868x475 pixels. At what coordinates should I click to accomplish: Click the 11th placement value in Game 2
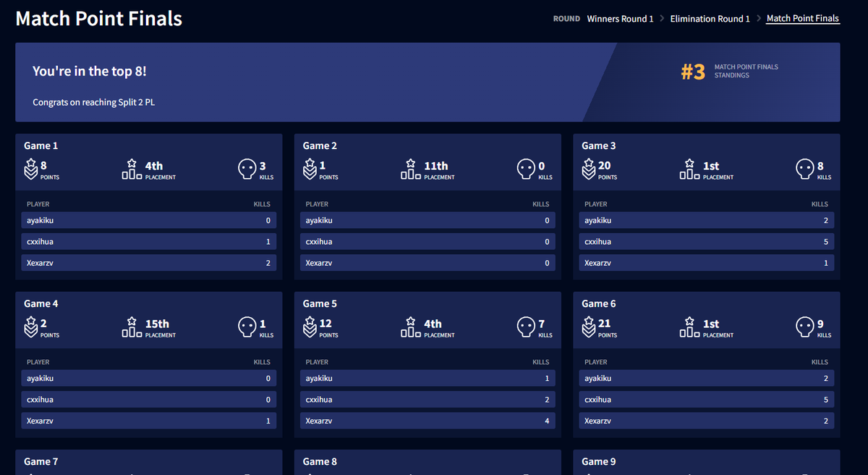point(436,166)
